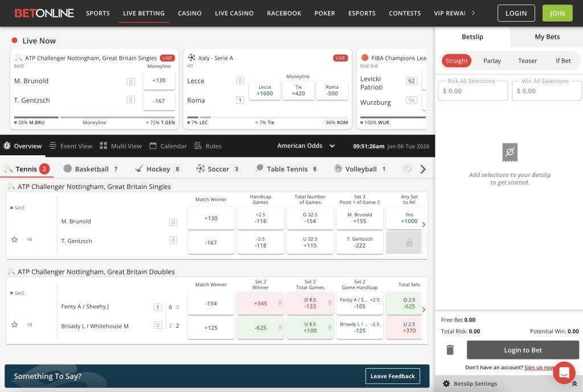The height and width of the screenshot is (392, 583).
Task: Switch to the My Bets tab
Action: 546,36
